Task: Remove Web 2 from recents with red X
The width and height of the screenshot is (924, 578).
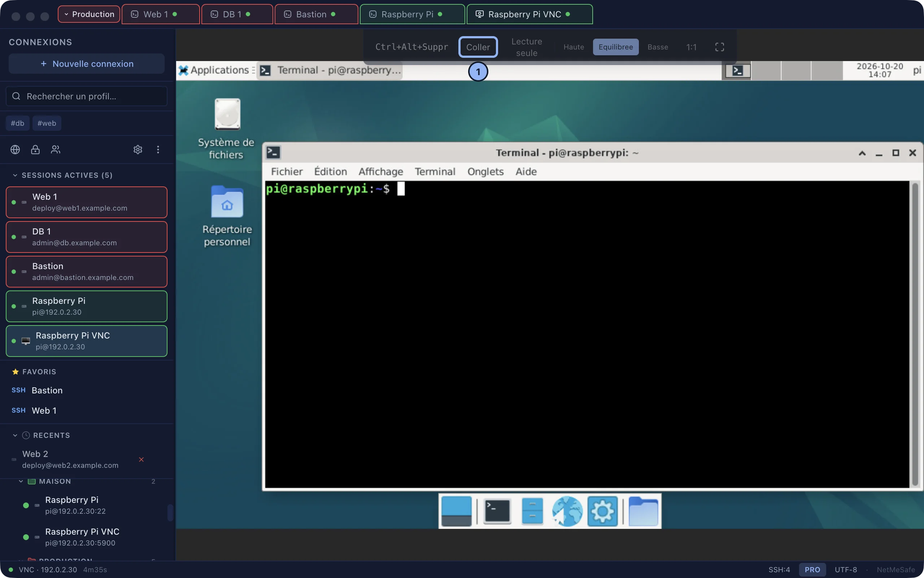Action: click(141, 460)
